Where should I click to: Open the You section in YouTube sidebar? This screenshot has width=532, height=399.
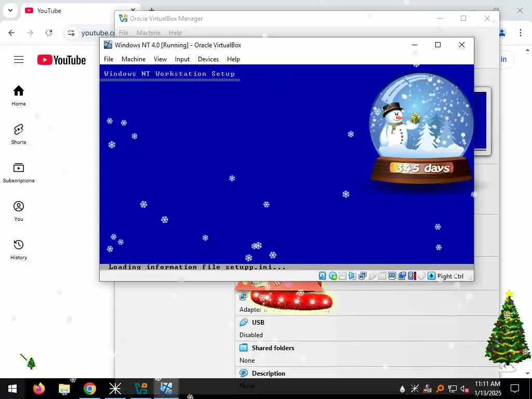pyautogui.click(x=19, y=211)
